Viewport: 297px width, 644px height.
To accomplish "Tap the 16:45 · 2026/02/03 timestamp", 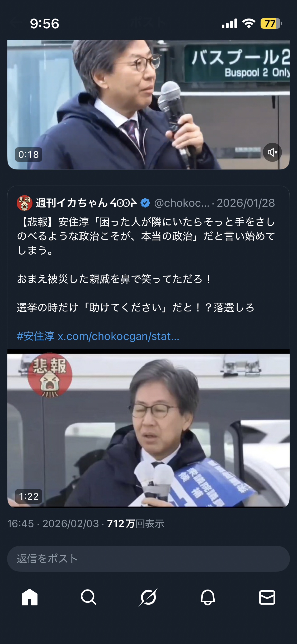I will pyautogui.click(x=53, y=523).
